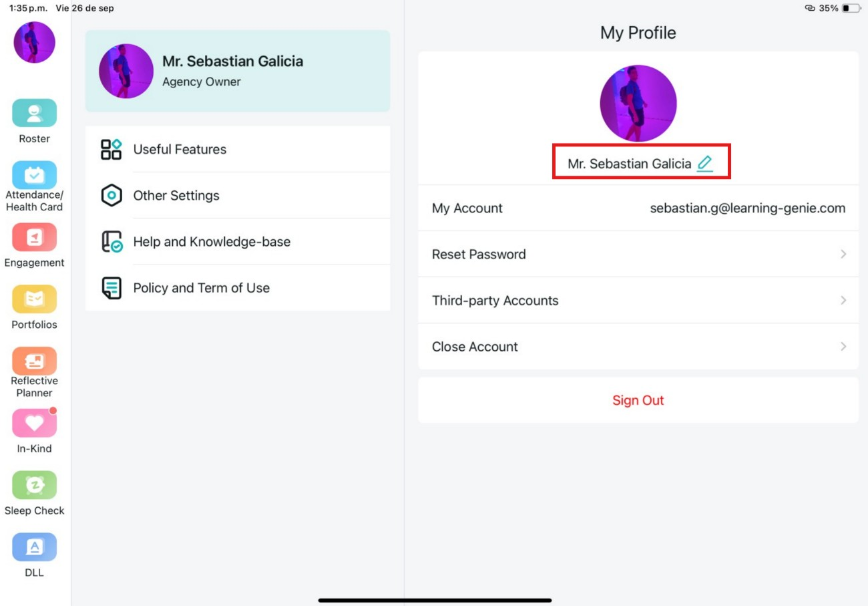The height and width of the screenshot is (606, 868).
Task: Open Help and Knowledge-base
Action: click(x=238, y=242)
